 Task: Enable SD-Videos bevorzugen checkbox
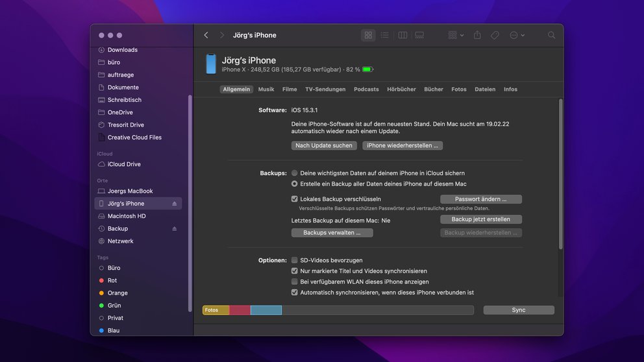295,260
